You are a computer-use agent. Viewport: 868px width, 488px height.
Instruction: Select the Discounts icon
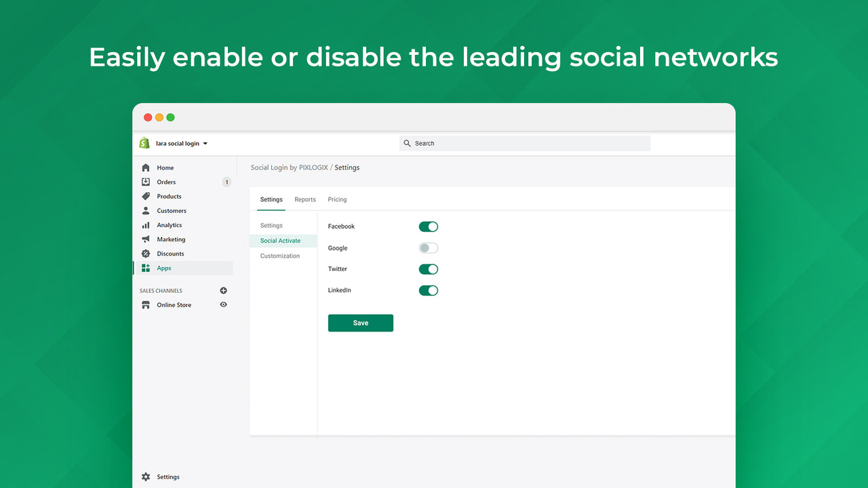[146, 253]
